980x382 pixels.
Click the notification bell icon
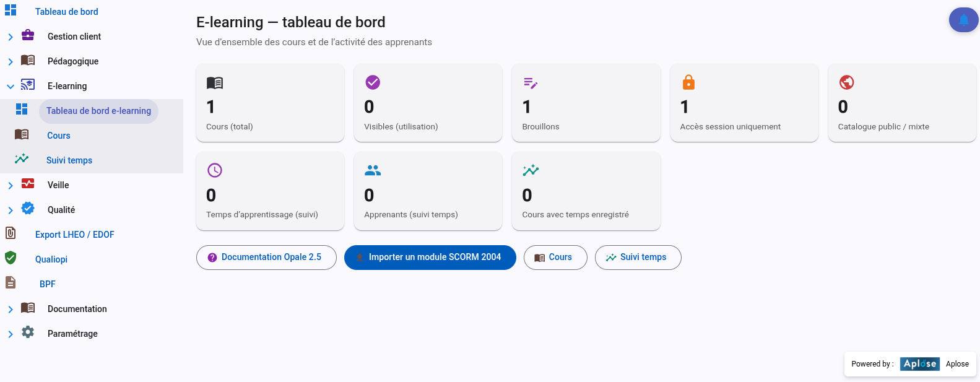click(963, 20)
